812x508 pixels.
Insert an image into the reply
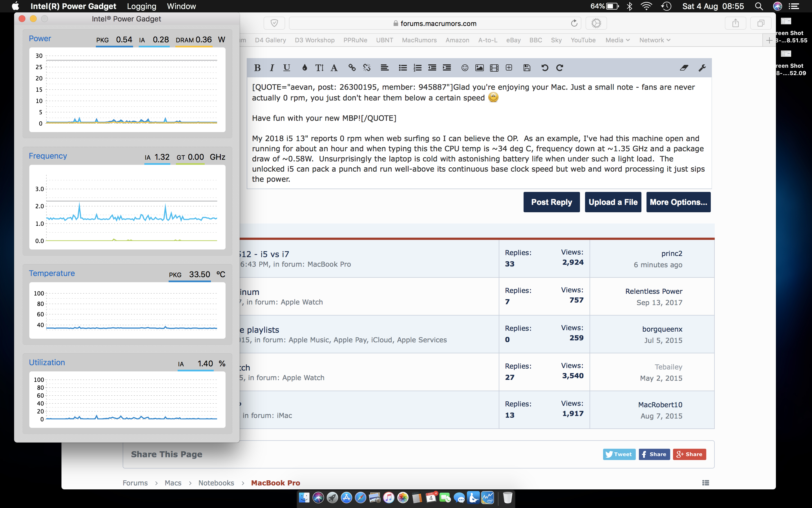coord(480,68)
